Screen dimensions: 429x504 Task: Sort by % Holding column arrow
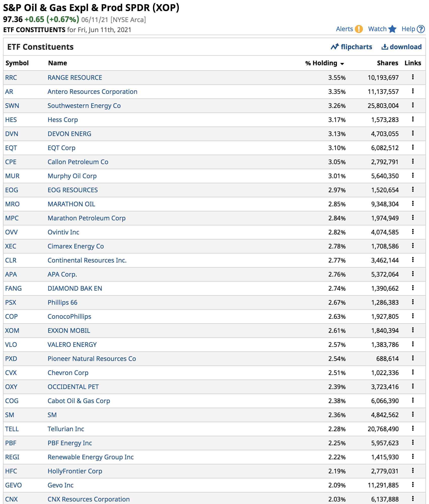pyautogui.click(x=342, y=64)
